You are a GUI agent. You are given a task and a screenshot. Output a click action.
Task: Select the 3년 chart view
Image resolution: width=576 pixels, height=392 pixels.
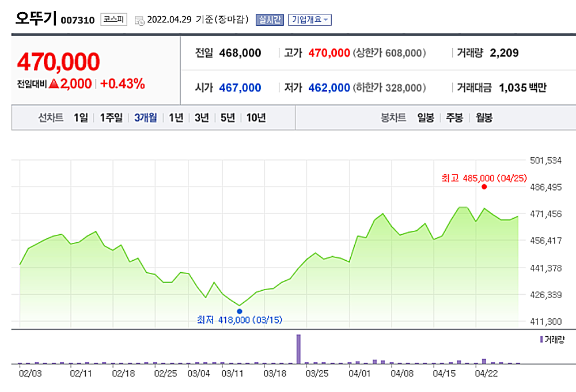(x=200, y=116)
